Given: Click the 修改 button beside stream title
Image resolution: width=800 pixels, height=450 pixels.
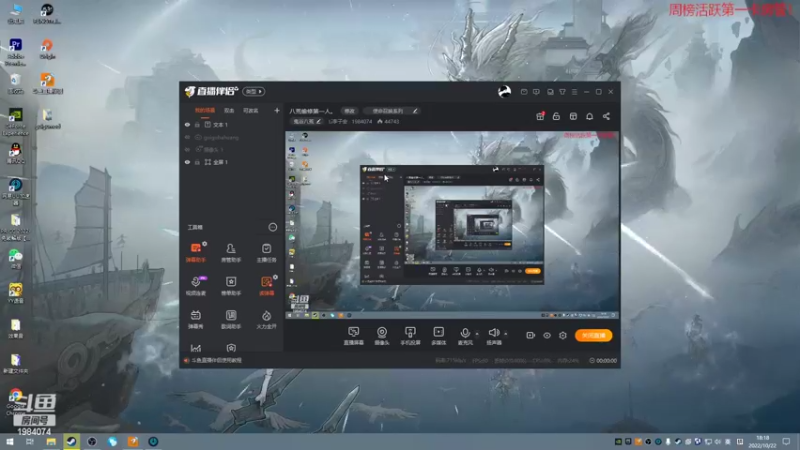Looking at the screenshot, I should pyautogui.click(x=349, y=111).
